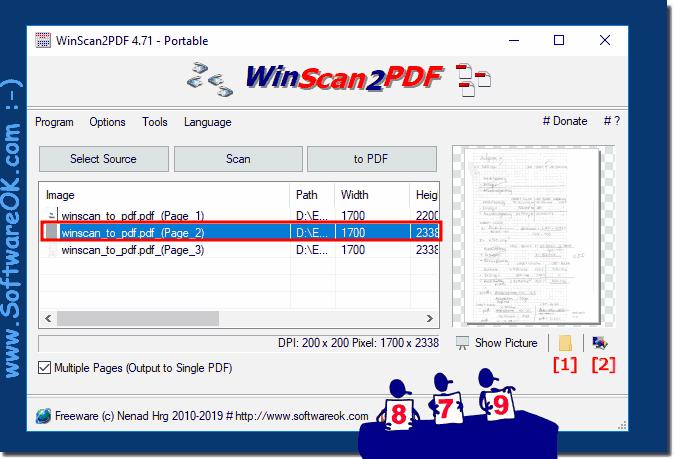Screen dimensions: 674x459
Task: Click the horizontal scrollbar thumb
Action: (x=138, y=318)
